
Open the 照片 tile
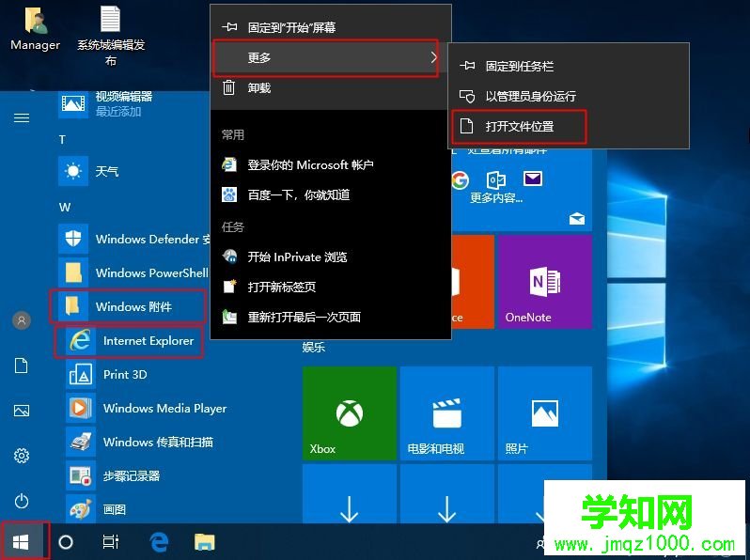[x=544, y=413]
